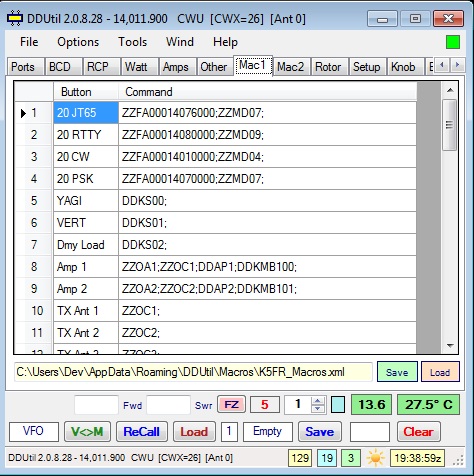Image resolution: width=474 pixels, height=476 pixels.
Task: Click the 19:38:59z clock display
Action: (x=418, y=458)
